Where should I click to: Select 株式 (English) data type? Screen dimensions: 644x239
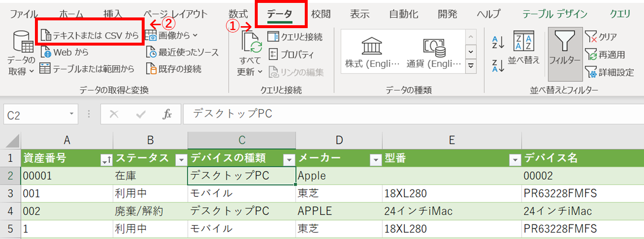point(372,52)
